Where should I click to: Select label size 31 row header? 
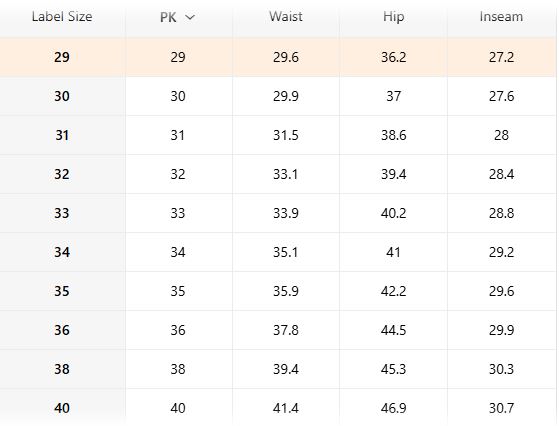62,135
